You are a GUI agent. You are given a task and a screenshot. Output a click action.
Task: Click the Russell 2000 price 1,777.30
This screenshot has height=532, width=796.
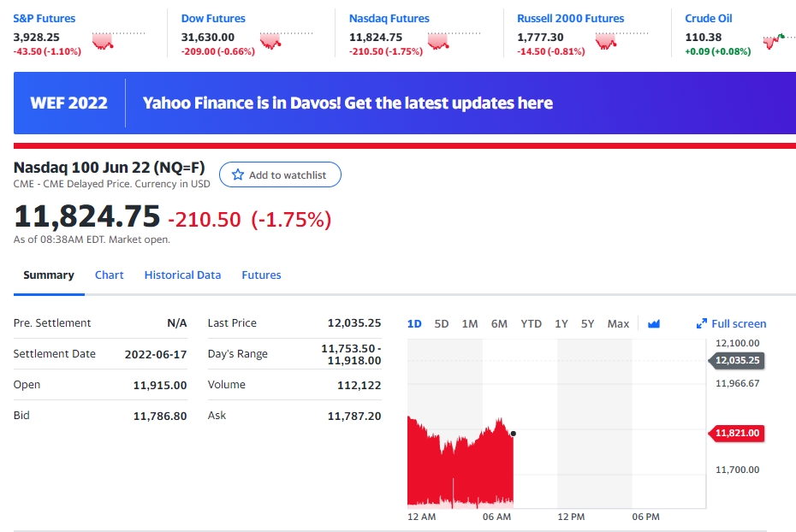540,37
